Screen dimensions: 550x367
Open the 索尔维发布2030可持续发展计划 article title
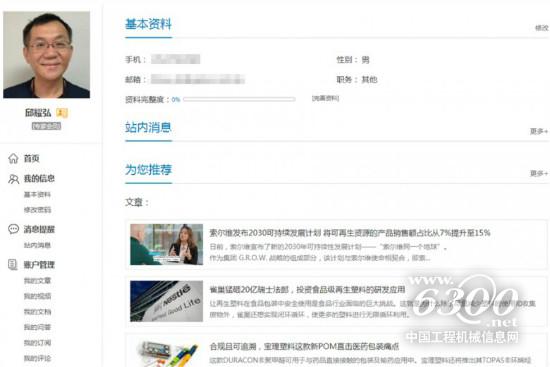pyautogui.click(x=350, y=233)
